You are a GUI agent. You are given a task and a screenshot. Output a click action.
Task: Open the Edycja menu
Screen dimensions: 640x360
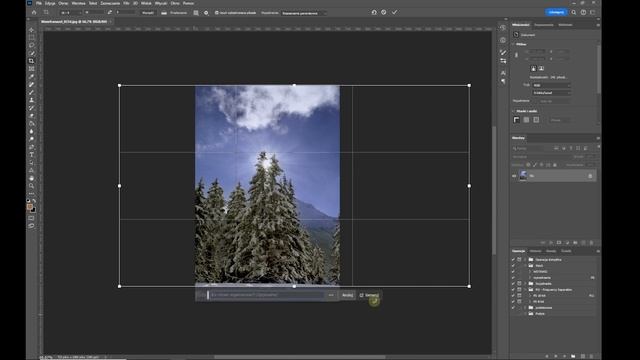coord(50,3)
